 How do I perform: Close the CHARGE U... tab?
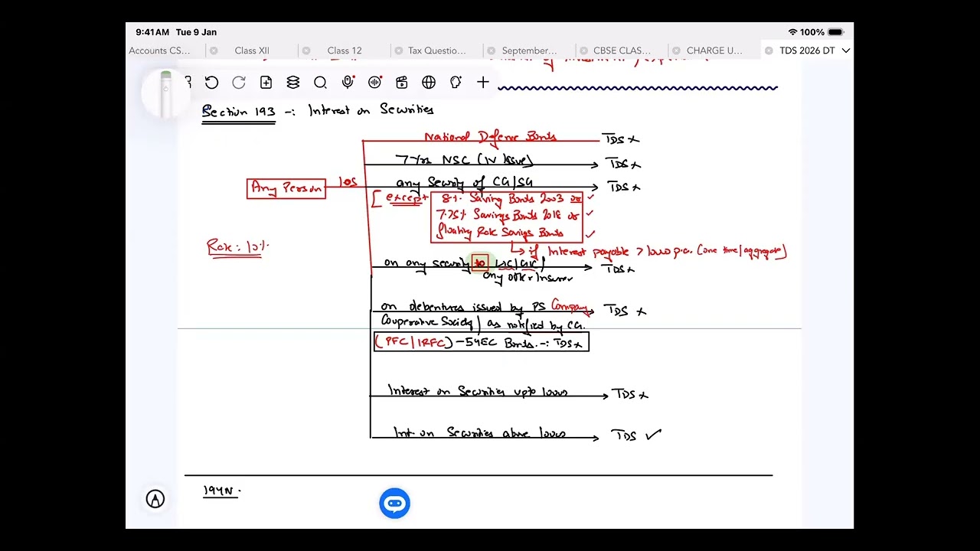click(x=676, y=51)
